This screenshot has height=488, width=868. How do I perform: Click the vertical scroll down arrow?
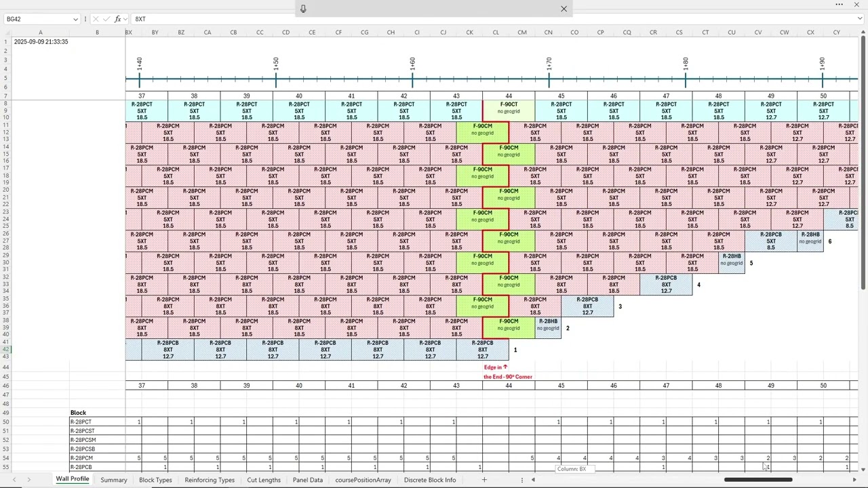tap(863, 469)
